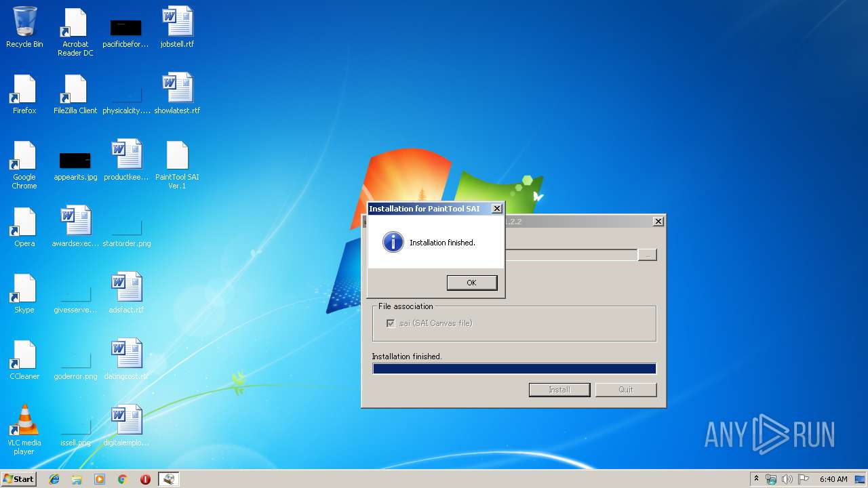Show hidden system tray icons

(x=756, y=479)
